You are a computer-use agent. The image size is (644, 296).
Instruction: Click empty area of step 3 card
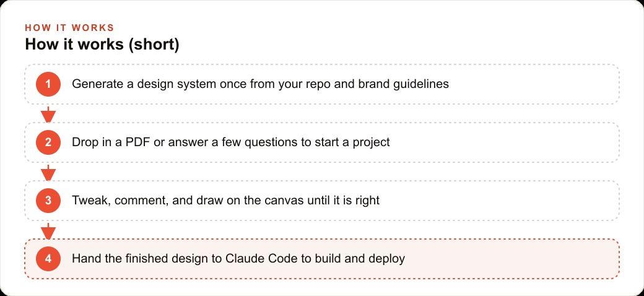point(501,201)
